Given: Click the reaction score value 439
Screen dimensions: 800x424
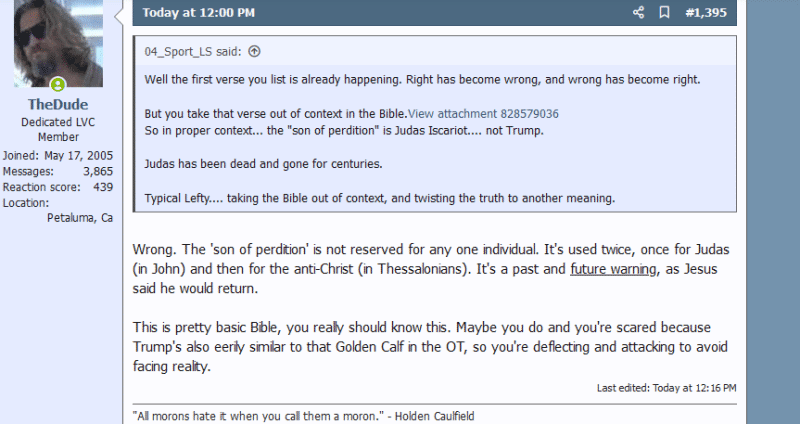Looking at the screenshot, I should coord(102,187).
